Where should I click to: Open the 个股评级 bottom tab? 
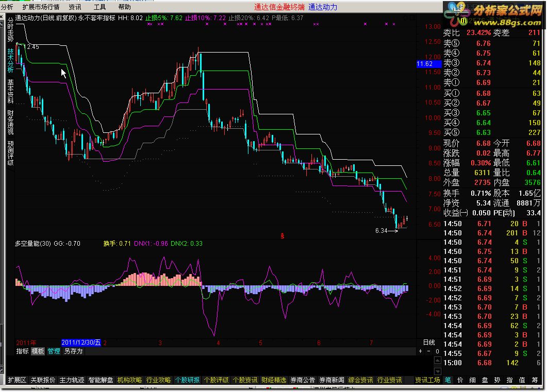[x=217, y=380]
